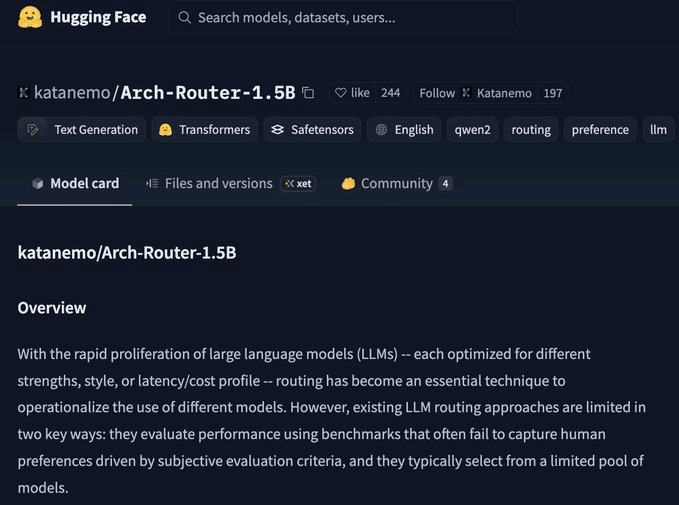This screenshot has height=505, width=679.
Task: Switch to the Model card tab
Action: [75, 184]
